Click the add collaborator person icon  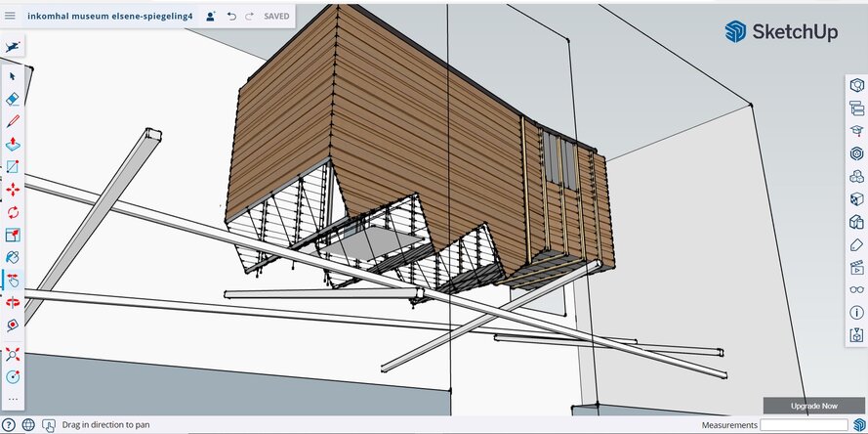pyautogui.click(x=210, y=16)
